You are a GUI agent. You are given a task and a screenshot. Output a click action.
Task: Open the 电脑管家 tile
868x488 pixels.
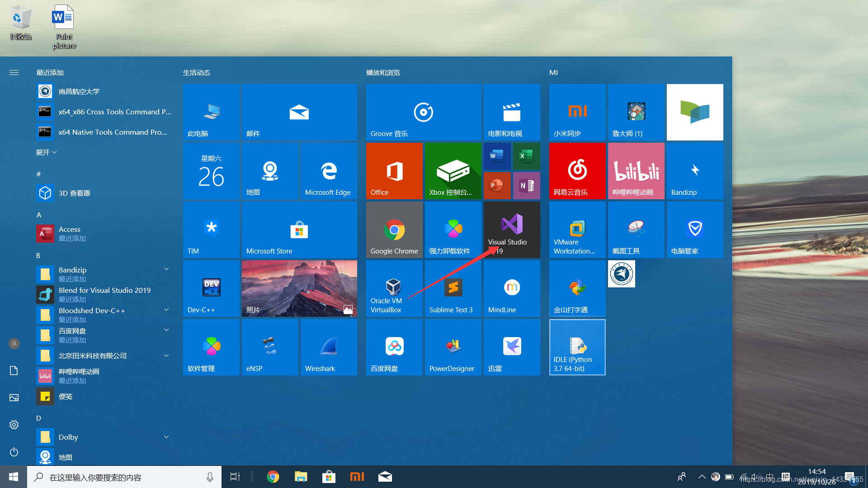695,230
